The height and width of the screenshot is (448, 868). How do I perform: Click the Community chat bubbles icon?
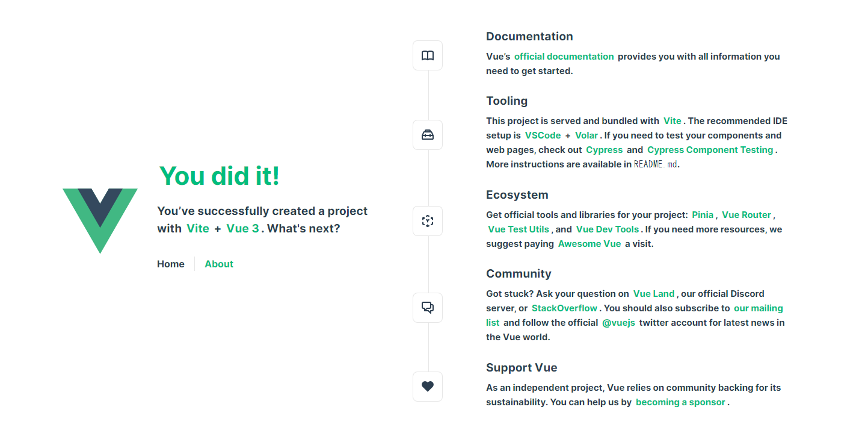click(x=428, y=308)
